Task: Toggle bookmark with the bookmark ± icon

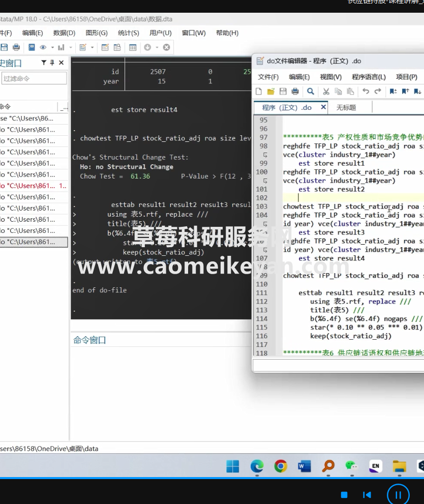Action: 393,91
